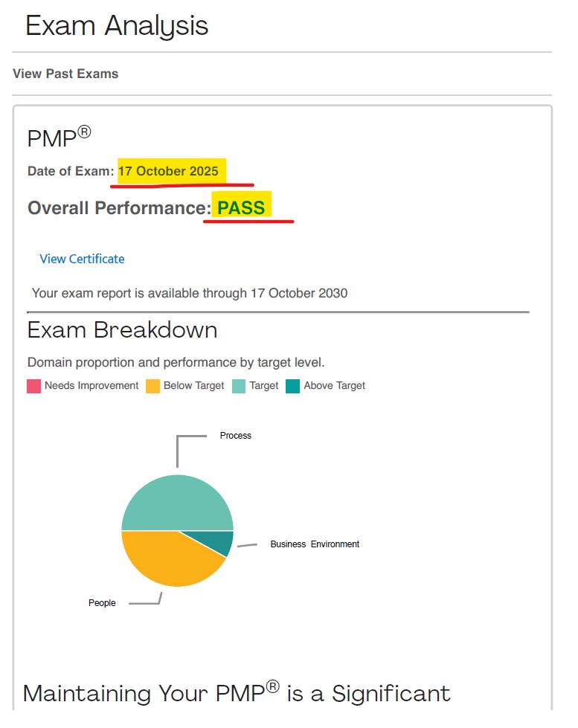Screen dimensions: 578x728
Task: Click the red Needs Improvement legend swatch
Action: [x=33, y=386]
